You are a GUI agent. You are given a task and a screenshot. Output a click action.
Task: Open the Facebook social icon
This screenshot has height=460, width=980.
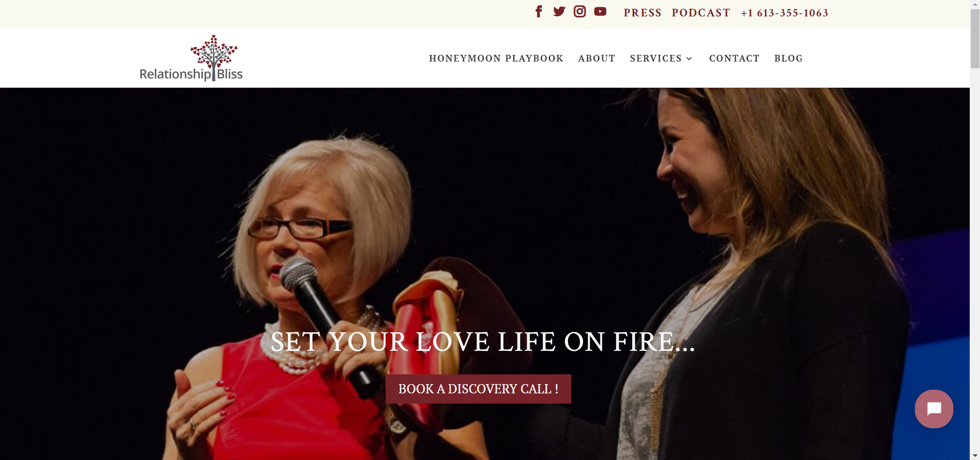coord(538,12)
